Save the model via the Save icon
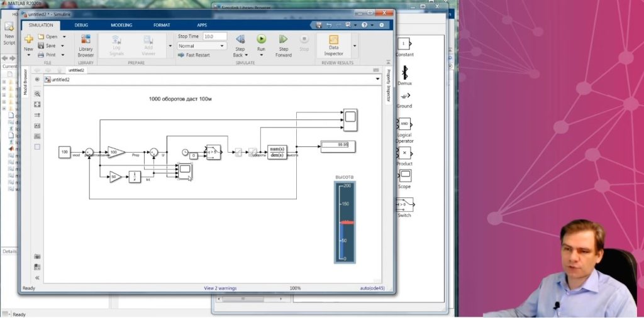Viewport: 644px width, 318px height. point(41,45)
